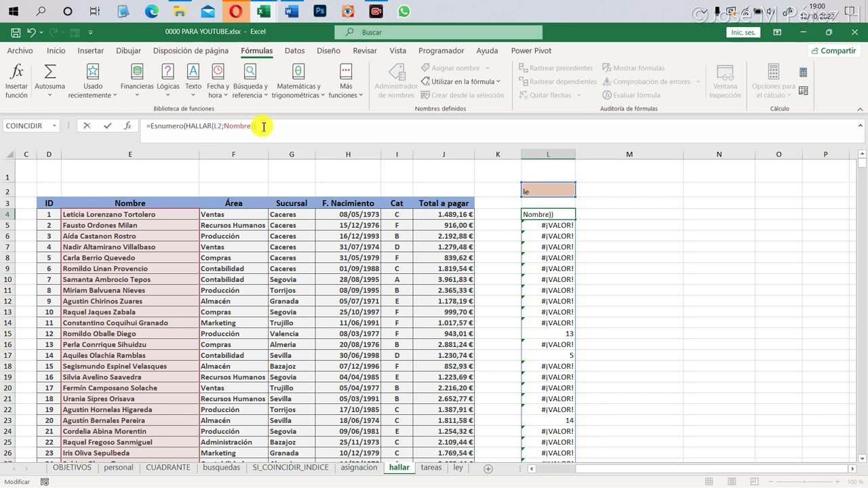
Task: Cancel formula entry with the X button
Action: (87, 126)
